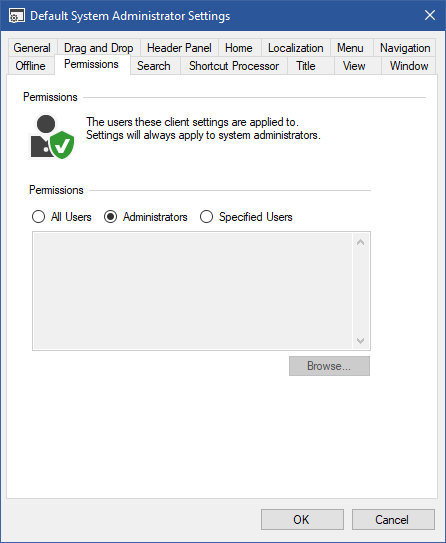This screenshot has height=543, width=446.
Task: Select the All Users radio button
Action: coord(38,217)
